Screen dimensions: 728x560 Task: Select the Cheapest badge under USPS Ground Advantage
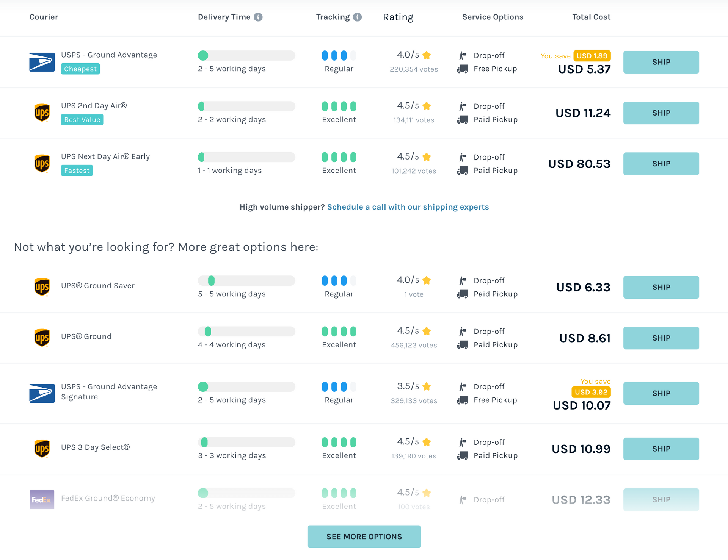tap(80, 69)
